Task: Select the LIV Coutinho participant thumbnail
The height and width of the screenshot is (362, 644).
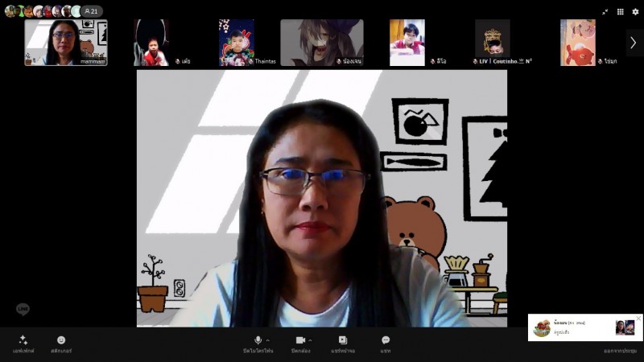Action: (492, 42)
